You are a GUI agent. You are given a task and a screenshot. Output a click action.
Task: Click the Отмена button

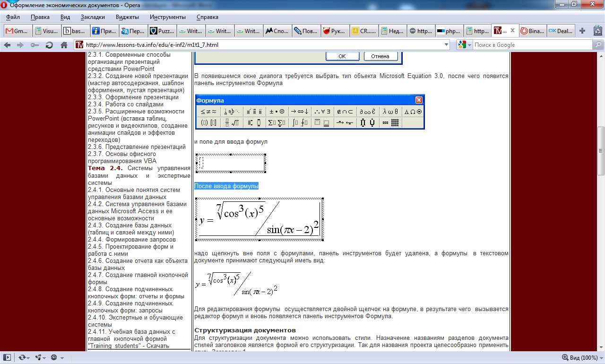380,56
